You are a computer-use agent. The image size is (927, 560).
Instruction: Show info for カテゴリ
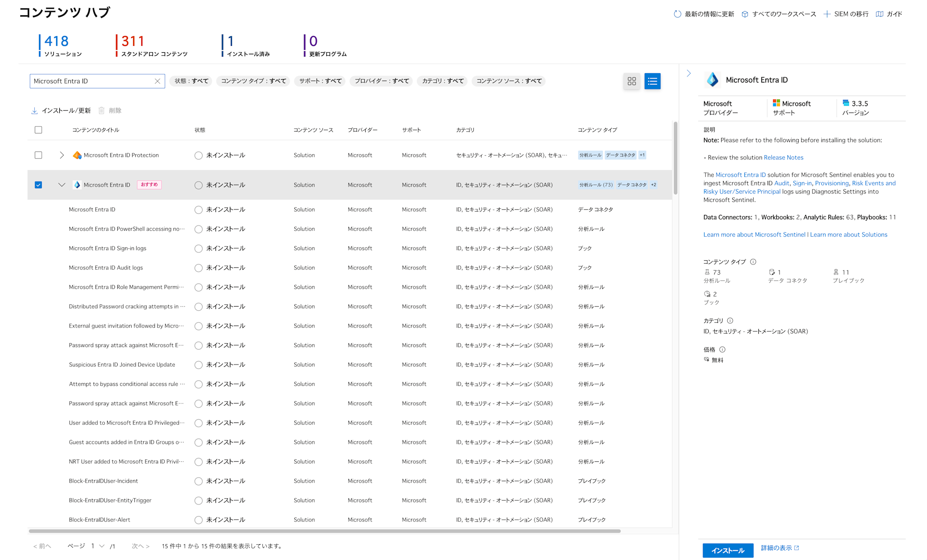coord(730,321)
